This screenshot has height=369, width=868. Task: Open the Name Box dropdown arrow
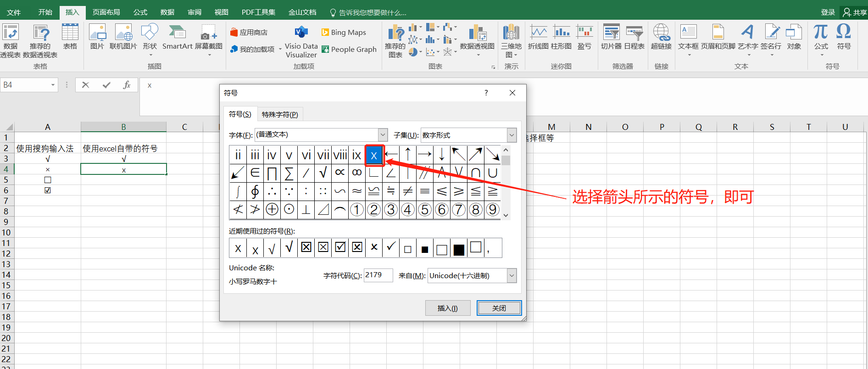click(x=53, y=85)
